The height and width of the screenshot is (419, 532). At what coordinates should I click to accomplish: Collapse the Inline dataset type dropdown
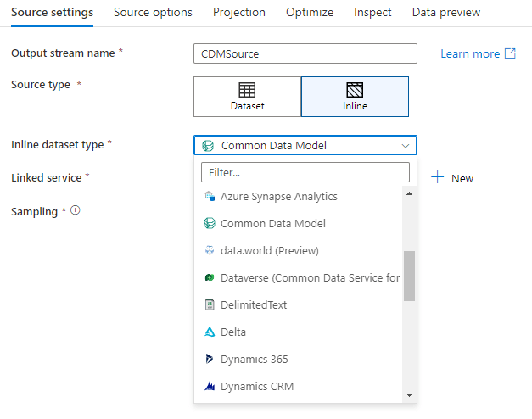click(x=405, y=146)
